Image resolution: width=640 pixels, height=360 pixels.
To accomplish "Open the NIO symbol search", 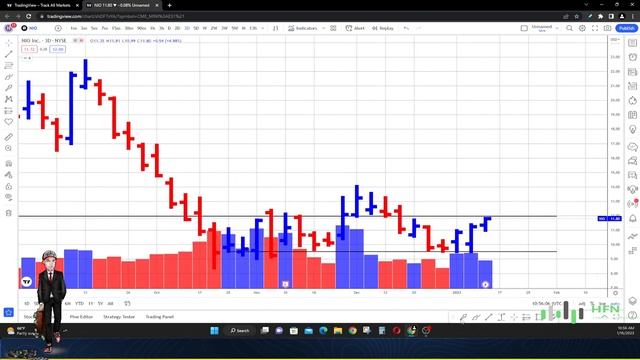I will 30,28.
